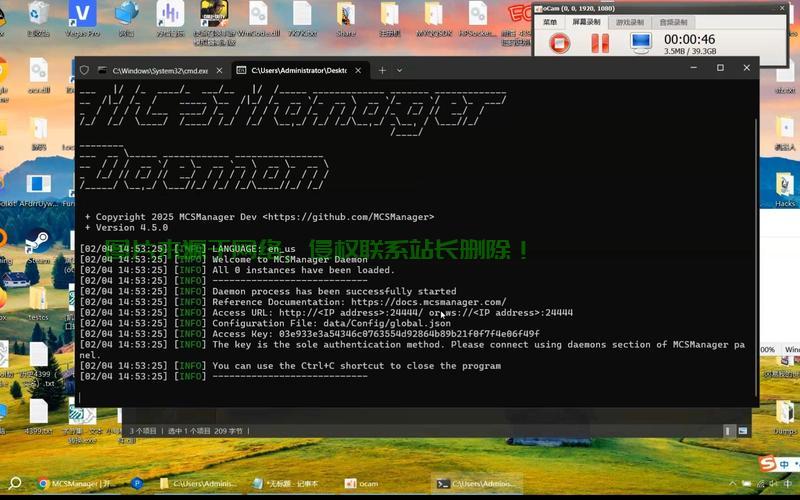Image resolution: width=800 pixels, height=500 pixels.
Task: Expand the system tray hidden icons chevron
Action: click(733, 483)
